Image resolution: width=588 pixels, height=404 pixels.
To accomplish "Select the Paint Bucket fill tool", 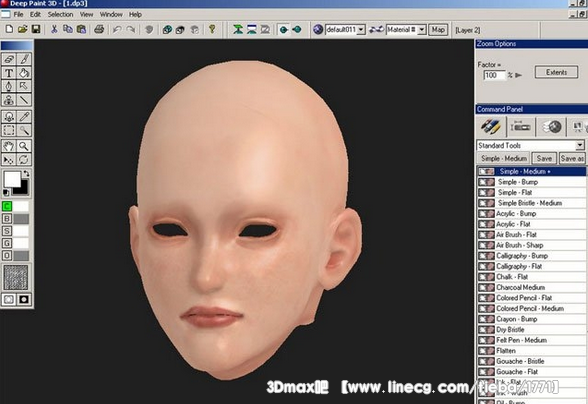I will pos(24,73).
